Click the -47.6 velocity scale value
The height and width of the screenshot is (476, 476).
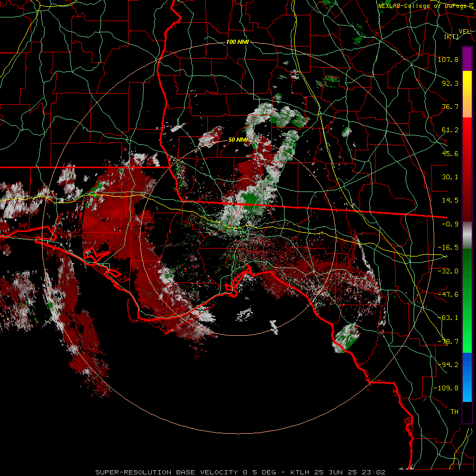(x=448, y=295)
